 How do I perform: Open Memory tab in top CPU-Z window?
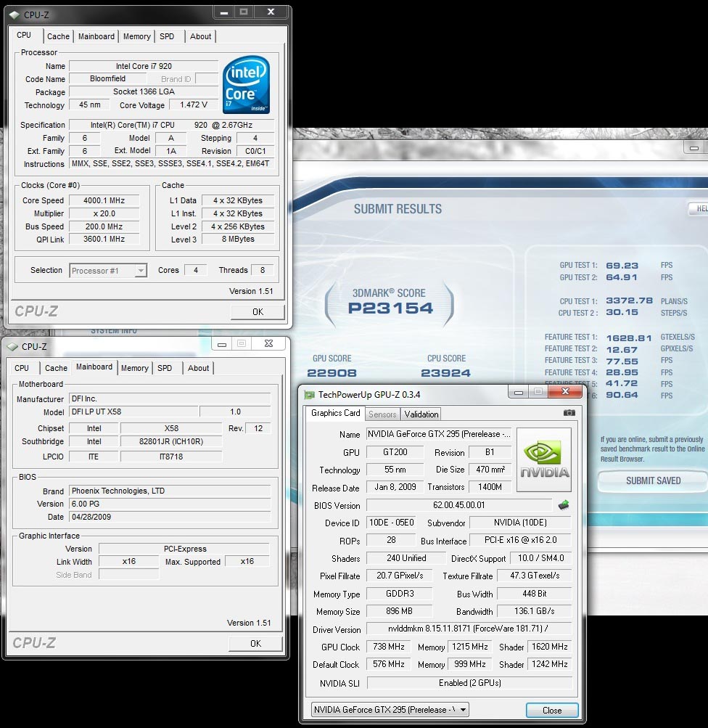137,36
